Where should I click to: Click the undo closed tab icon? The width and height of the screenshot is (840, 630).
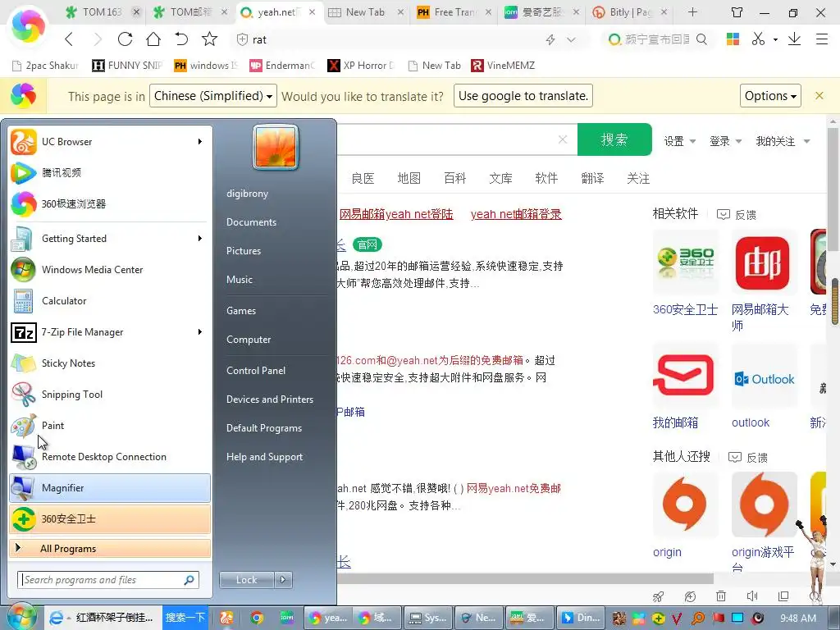[181, 39]
